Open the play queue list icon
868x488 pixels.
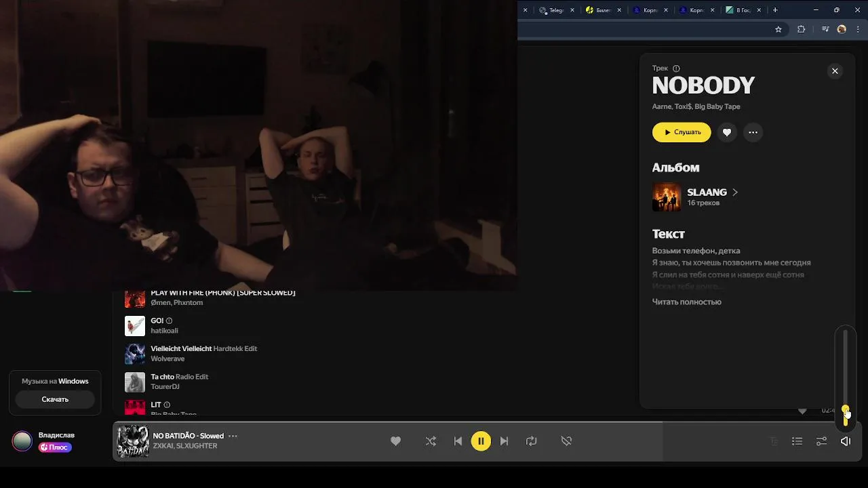click(x=797, y=441)
